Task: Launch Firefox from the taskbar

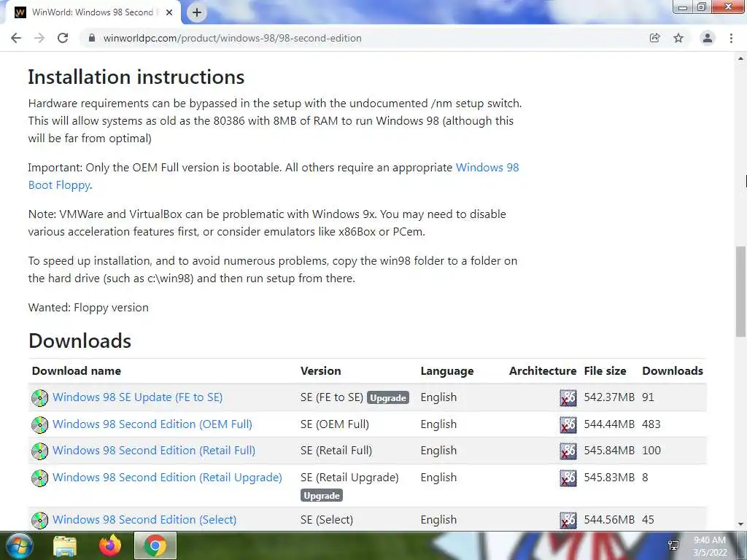Action: 110,545
